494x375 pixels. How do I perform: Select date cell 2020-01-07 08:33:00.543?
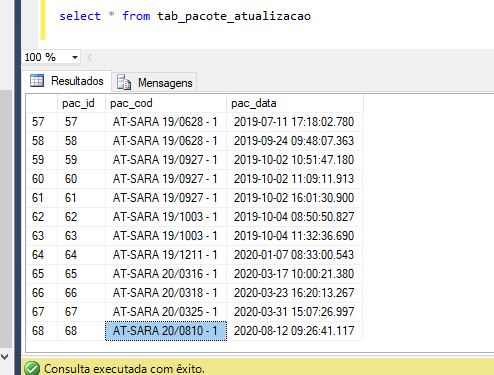[295, 255]
